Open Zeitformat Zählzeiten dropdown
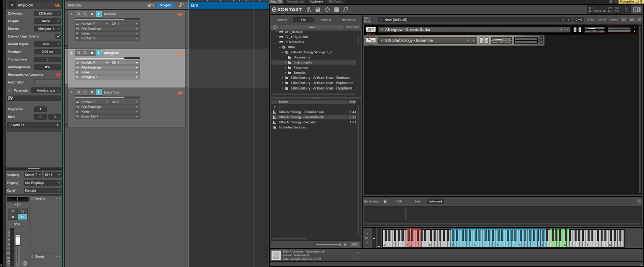This screenshot has height=267, width=644. [48, 13]
